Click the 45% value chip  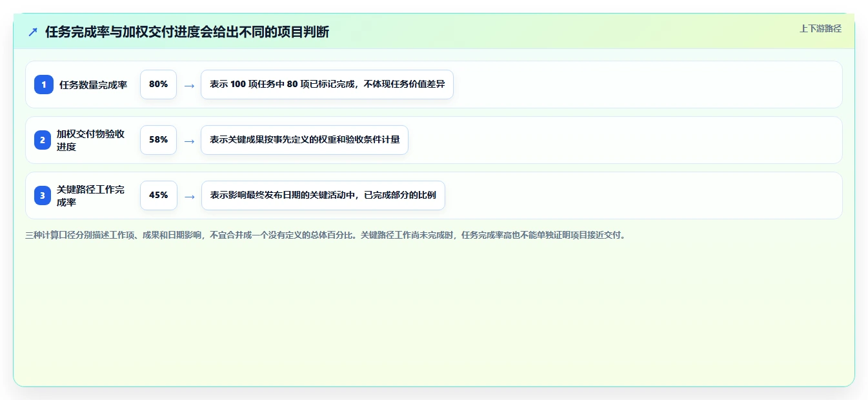(158, 195)
